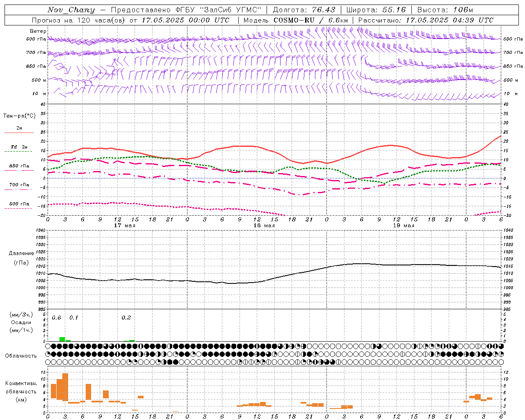525x420 pixels.
Task: Click the 'Конвективн.' convective cloud label
Action: (21, 383)
